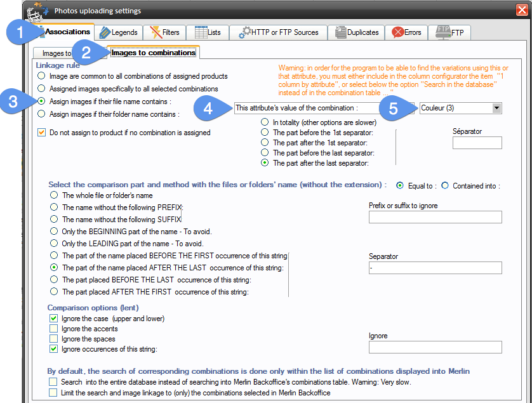Image resolution: width=532 pixels, height=403 pixels.
Task: Click the gears icon for HTTP Sources
Action: (245, 32)
